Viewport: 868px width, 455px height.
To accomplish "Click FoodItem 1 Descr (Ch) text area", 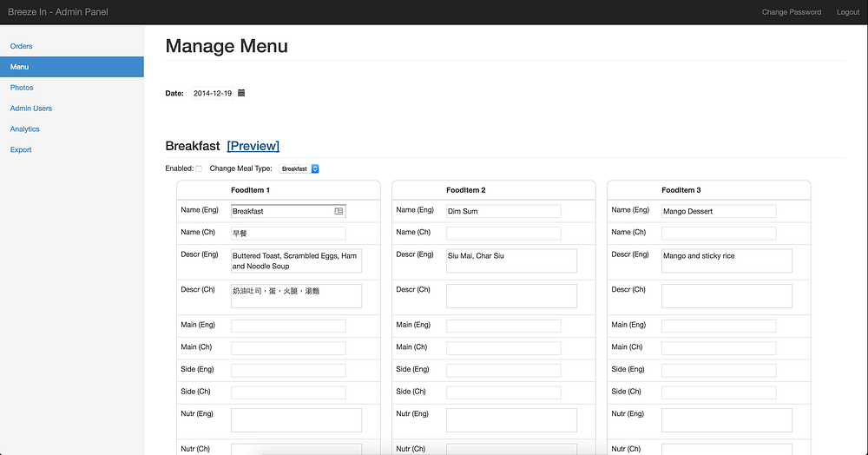I will (296, 296).
